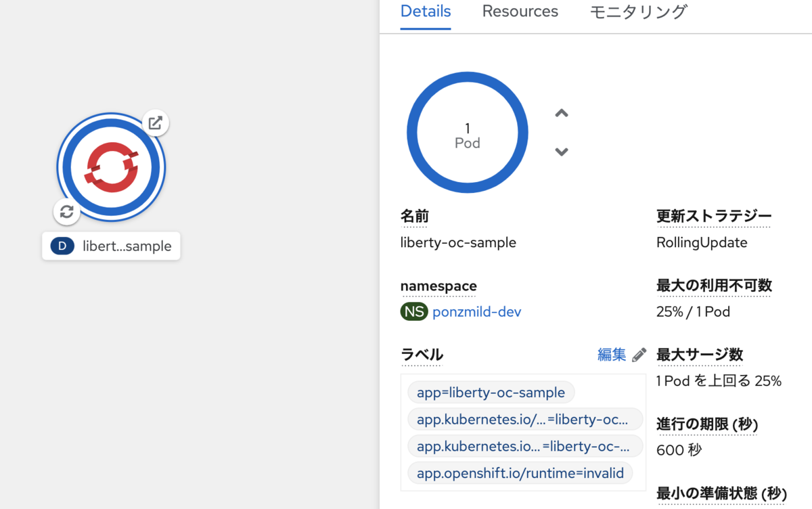Click the build refresh decorator icon
812x509 pixels.
tap(66, 211)
